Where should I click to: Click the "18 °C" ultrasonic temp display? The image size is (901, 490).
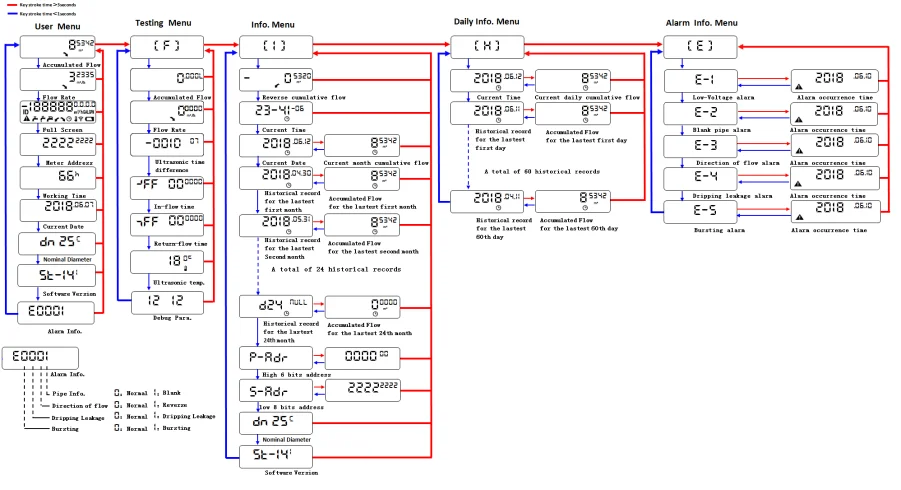[167, 263]
